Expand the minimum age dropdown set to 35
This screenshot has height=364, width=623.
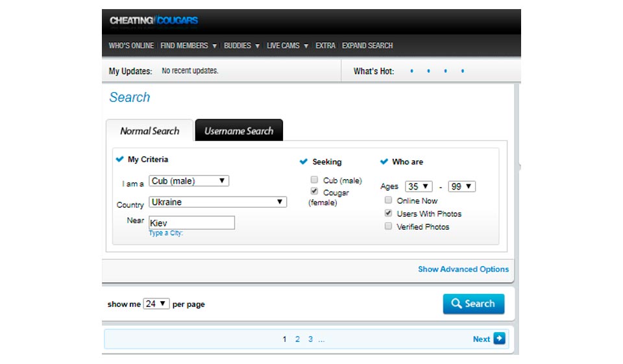point(419,186)
